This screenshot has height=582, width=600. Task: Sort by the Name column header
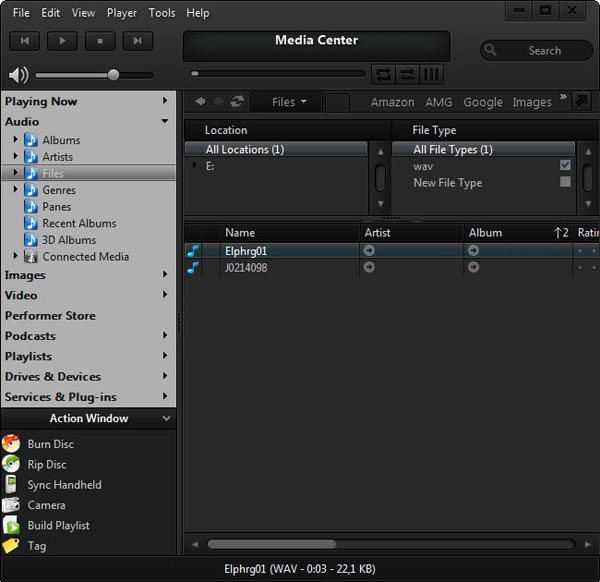pos(290,233)
